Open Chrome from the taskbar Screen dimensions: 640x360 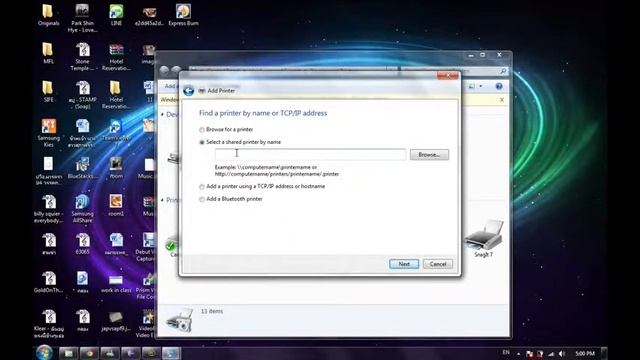(x=89, y=353)
